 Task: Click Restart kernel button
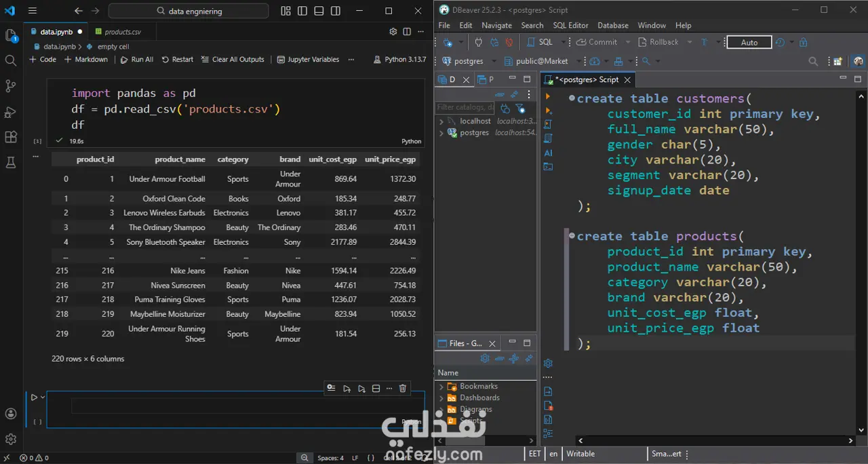(x=176, y=60)
